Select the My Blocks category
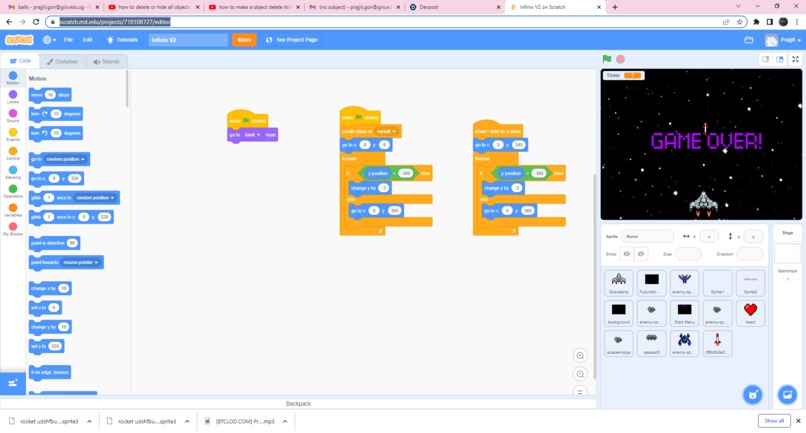The image size is (806, 433). (13, 229)
